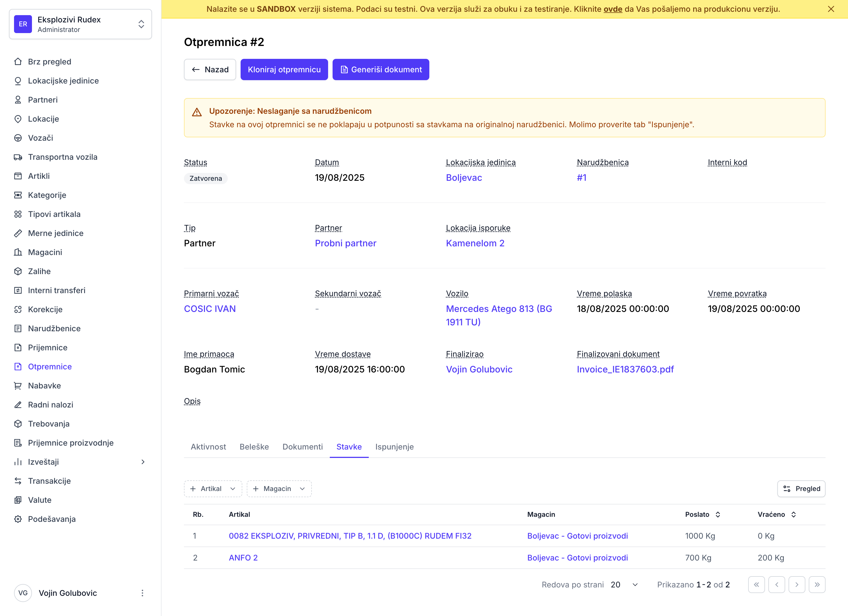Open the Invoice_IE1837603.pdf link
This screenshot has height=616, width=848.
click(625, 369)
